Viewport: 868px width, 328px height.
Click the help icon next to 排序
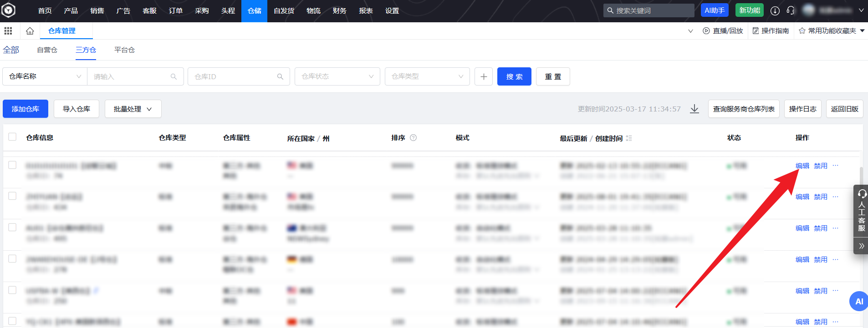pos(414,138)
